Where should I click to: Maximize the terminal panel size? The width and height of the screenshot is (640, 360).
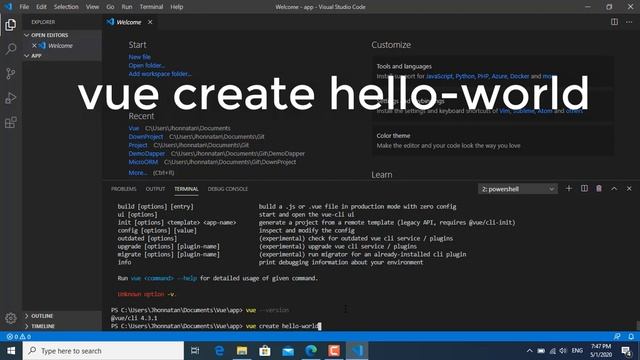614,189
